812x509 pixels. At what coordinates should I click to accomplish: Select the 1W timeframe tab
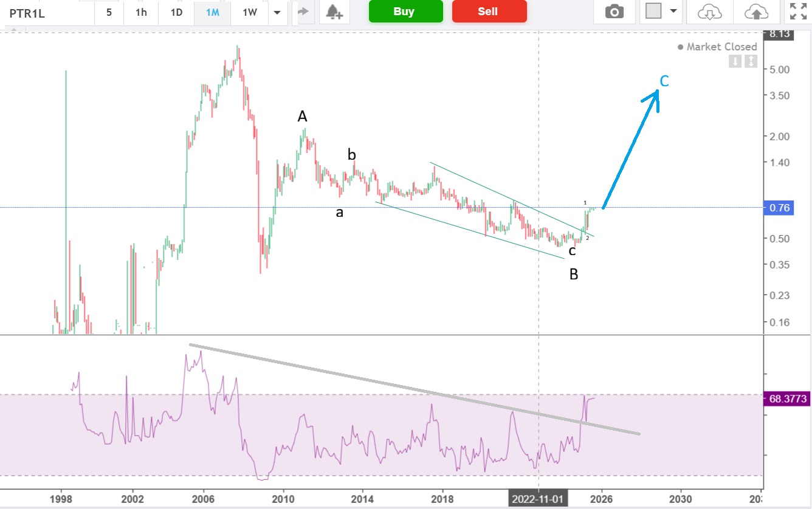(x=249, y=12)
